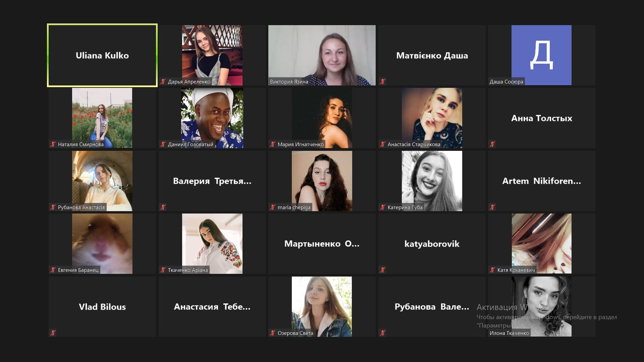Click muted mic icon in Анна Толстых tile
Image resolution: width=644 pixels, height=362 pixels.
click(492, 144)
